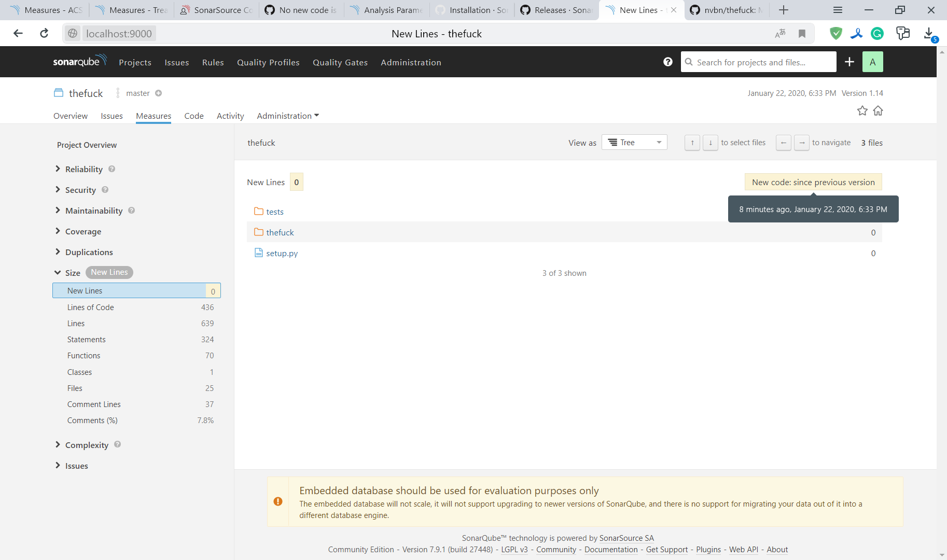
Task: Click the up arrow select-files key
Action: [692, 143]
